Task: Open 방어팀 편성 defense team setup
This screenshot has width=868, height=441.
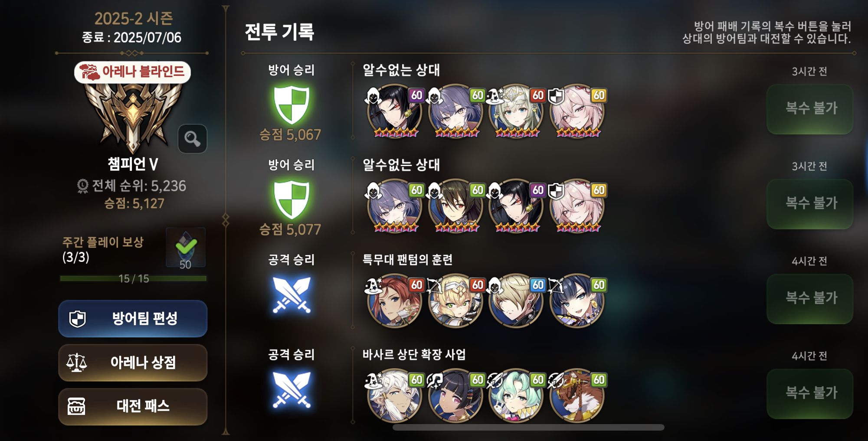Action: [133, 319]
